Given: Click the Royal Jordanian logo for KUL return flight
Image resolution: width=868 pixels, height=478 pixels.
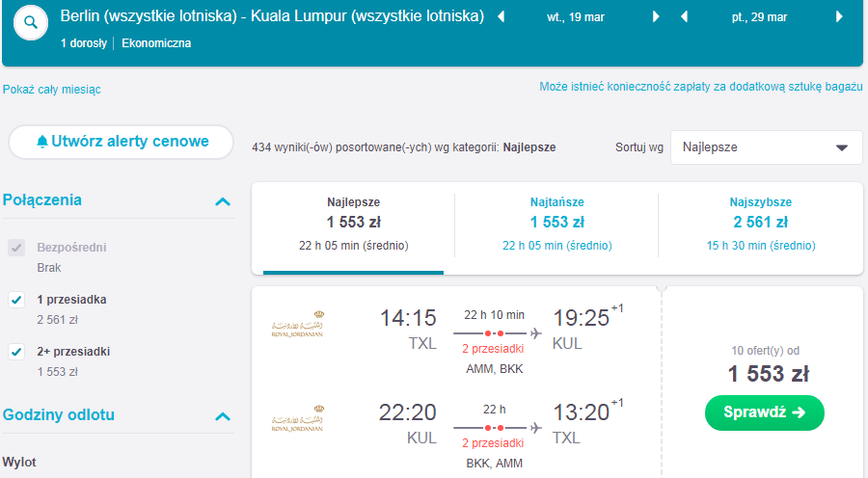Looking at the screenshot, I should (x=298, y=418).
